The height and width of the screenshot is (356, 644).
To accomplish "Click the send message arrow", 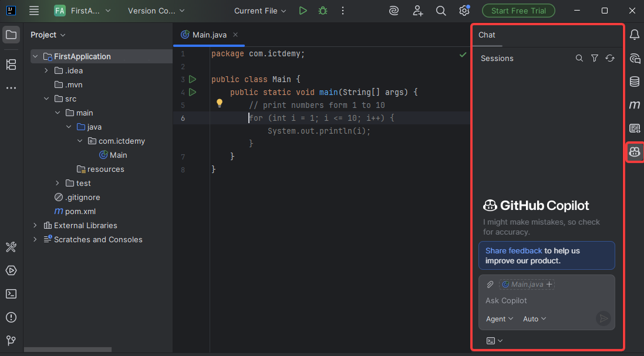I will tap(603, 318).
